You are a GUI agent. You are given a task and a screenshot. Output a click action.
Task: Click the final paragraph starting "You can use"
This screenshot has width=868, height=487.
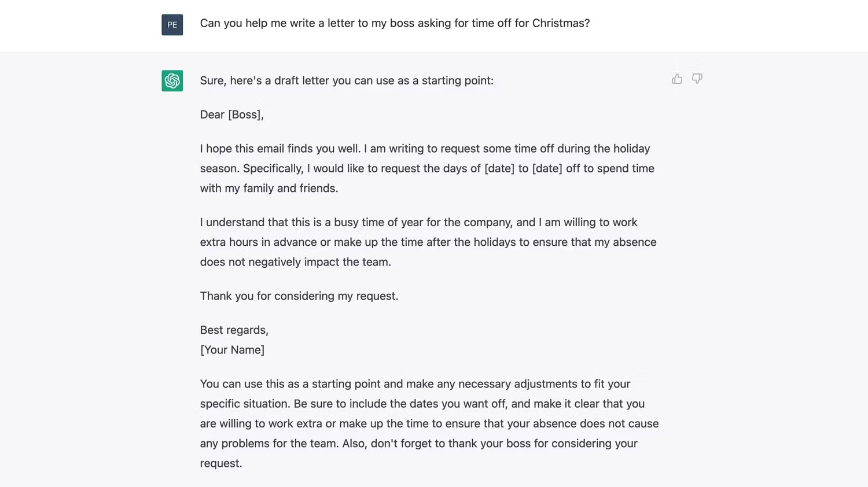429,423
